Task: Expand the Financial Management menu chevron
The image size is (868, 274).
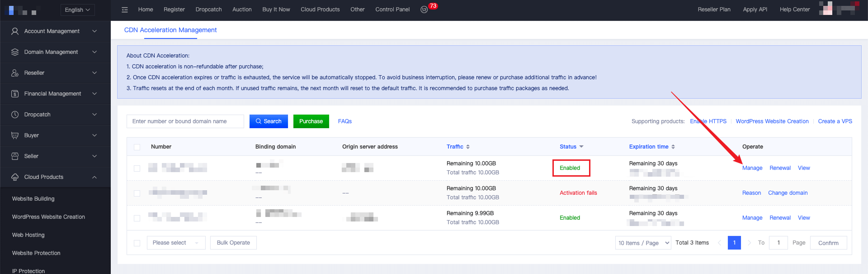Action: 94,94
